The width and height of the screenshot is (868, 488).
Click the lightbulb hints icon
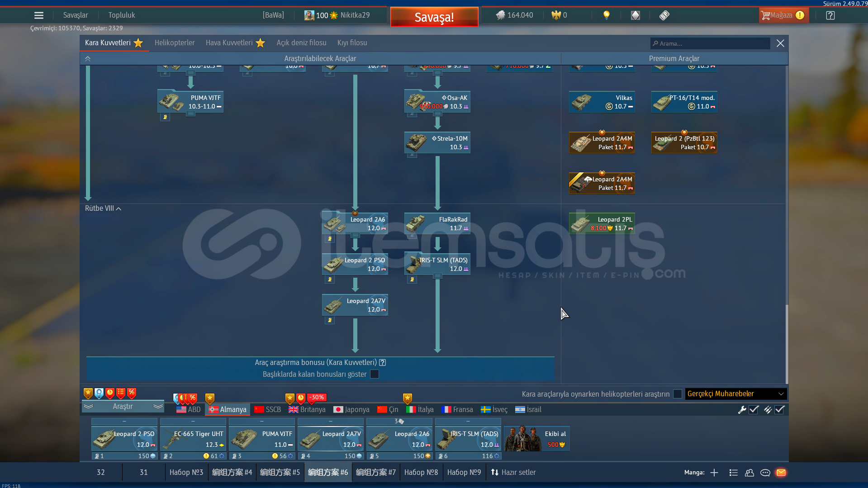(607, 15)
